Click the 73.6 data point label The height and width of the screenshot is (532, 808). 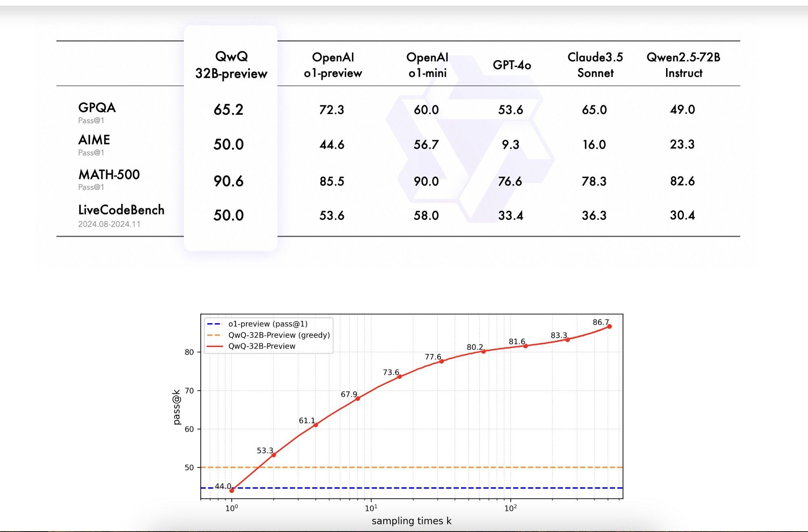pos(391,372)
